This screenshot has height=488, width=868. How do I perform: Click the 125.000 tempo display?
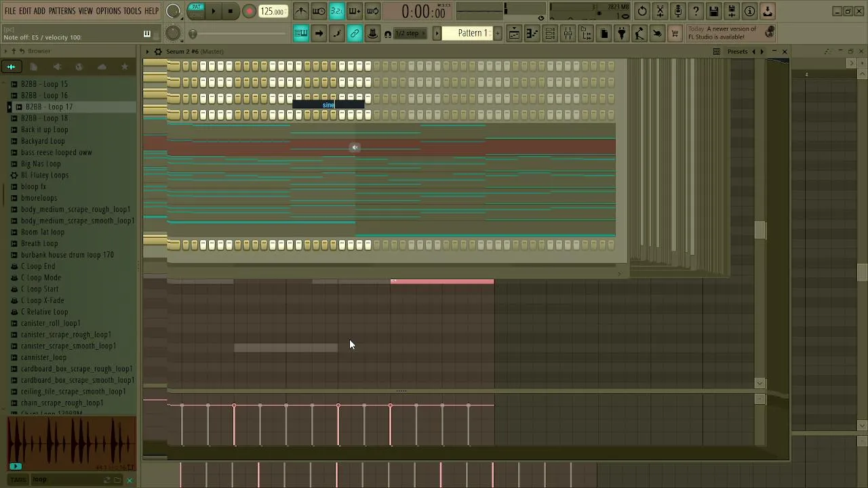point(272,12)
